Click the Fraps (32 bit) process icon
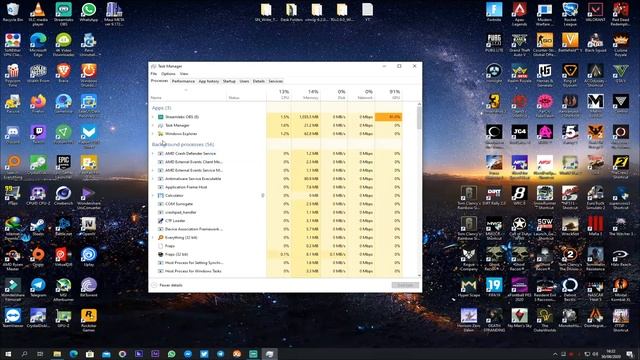This screenshot has height=360, width=640. tap(160, 254)
